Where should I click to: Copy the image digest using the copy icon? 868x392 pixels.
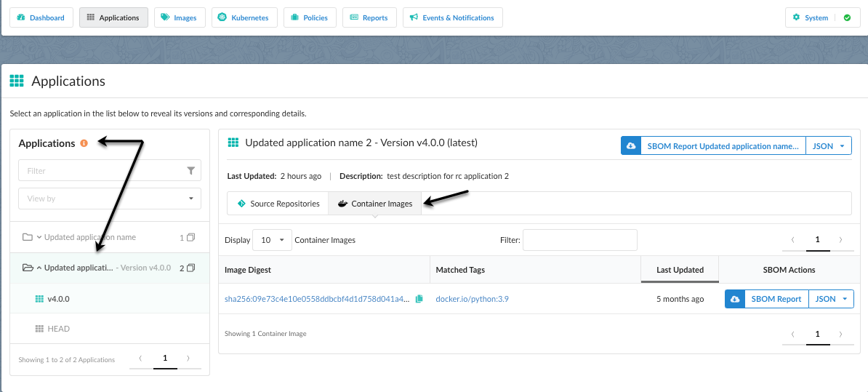point(419,299)
